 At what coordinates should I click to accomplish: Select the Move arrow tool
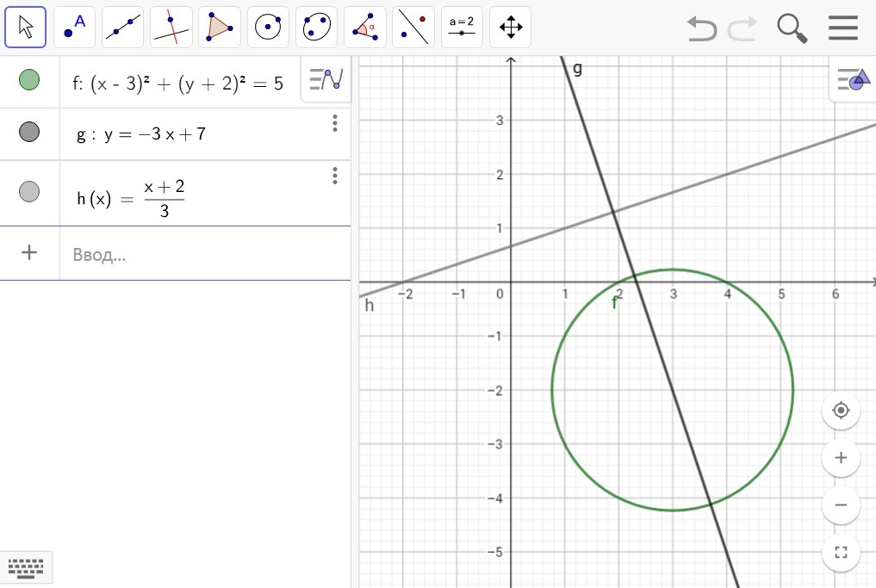[x=26, y=27]
